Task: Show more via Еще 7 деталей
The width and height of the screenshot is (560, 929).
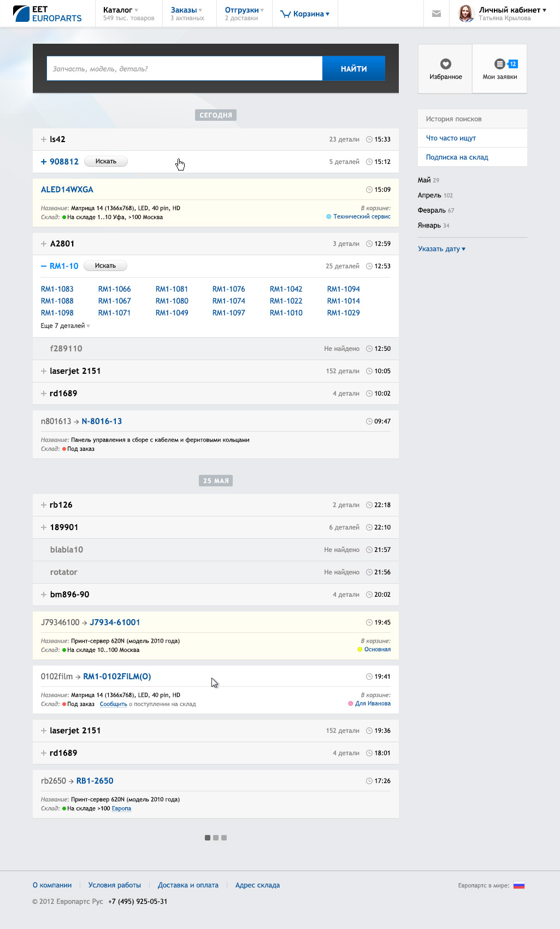Action: click(65, 326)
